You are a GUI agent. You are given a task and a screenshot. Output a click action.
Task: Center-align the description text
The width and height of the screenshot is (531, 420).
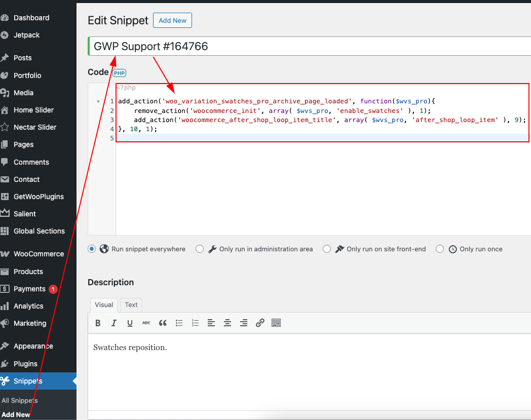tap(227, 323)
